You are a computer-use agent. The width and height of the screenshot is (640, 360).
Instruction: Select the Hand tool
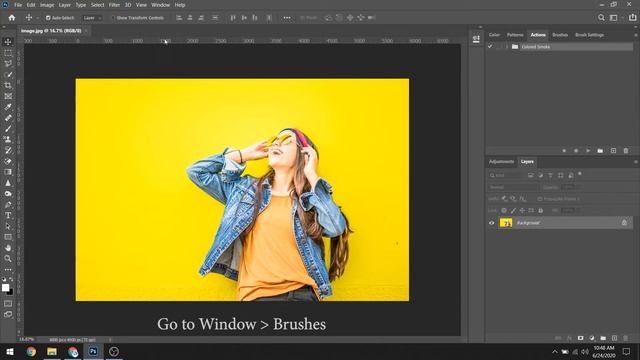coord(8,248)
